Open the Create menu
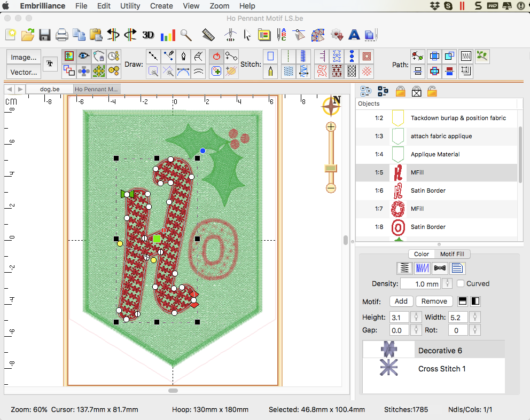530x420 pixels. (161, 6)
